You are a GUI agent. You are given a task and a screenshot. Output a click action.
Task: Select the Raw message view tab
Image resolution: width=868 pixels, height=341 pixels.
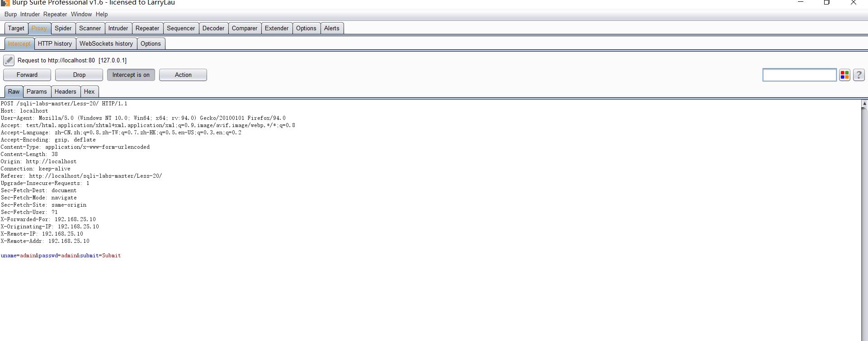(14, 92)
